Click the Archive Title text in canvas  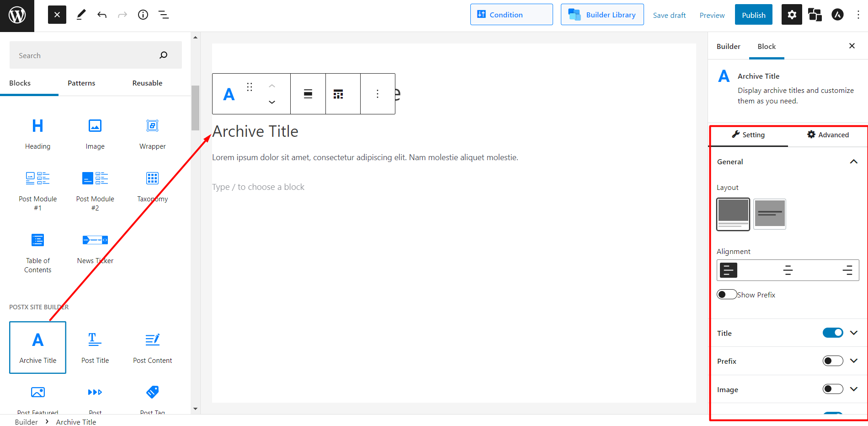(255, 132)
